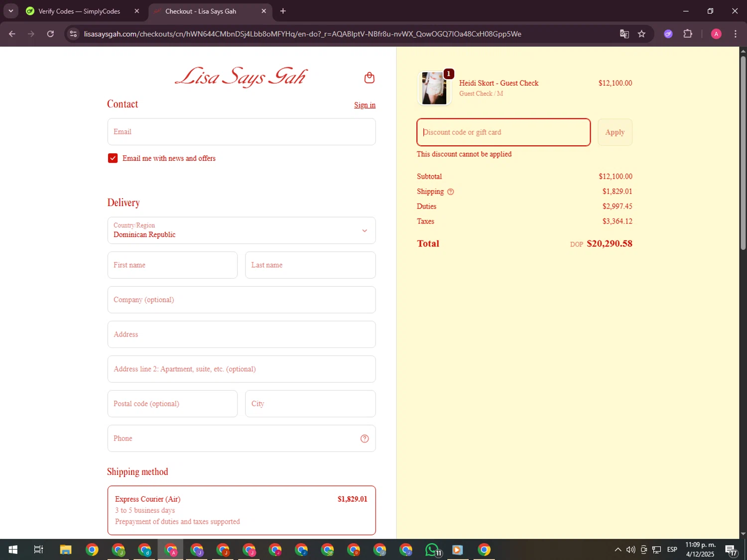Click the Total amount $20,290.58
Viewport: 747px width, 560px height.
(609, 243)
